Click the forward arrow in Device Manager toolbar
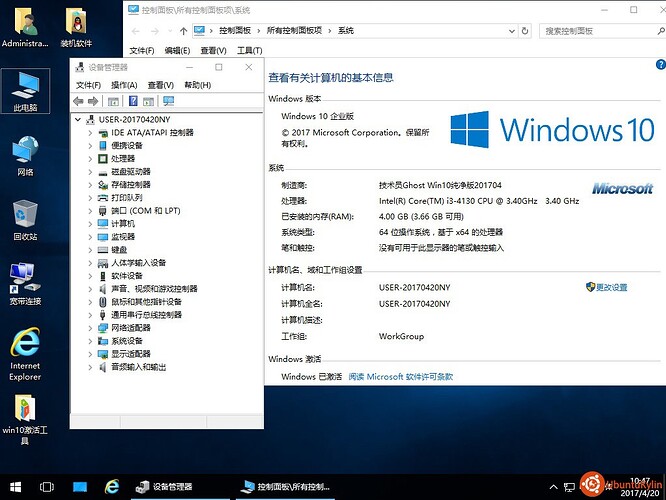This screenshot has height=500, width=666. point(93,101)
